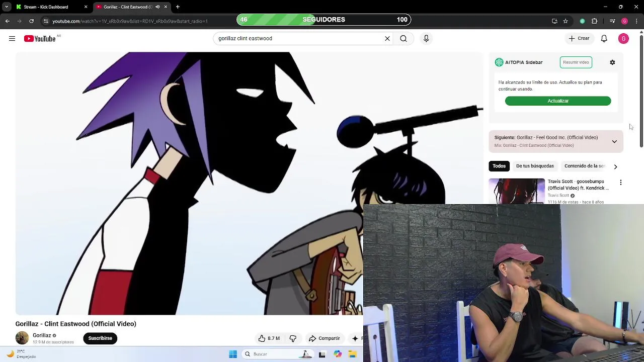
Task: Bookmark this page with star icon
Action: 566,21
